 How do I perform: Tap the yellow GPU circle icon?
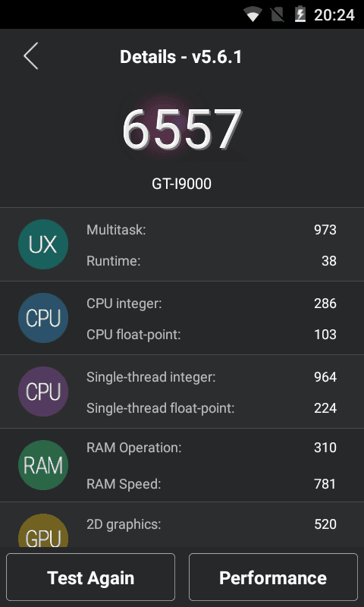[43, 530]
